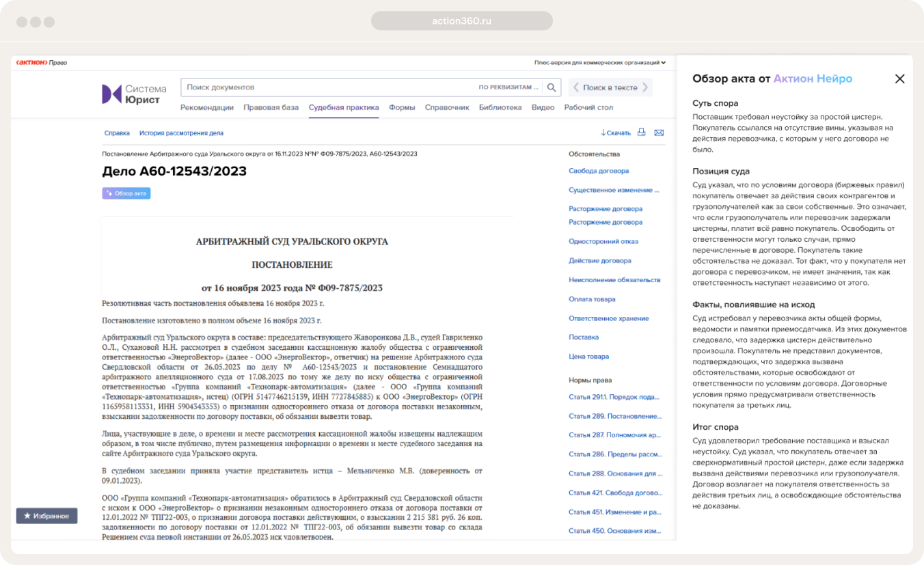This screenshot has height=565, width=924.
Task: Click the Позиция суда heading
Action: click(x=721, y=171)
